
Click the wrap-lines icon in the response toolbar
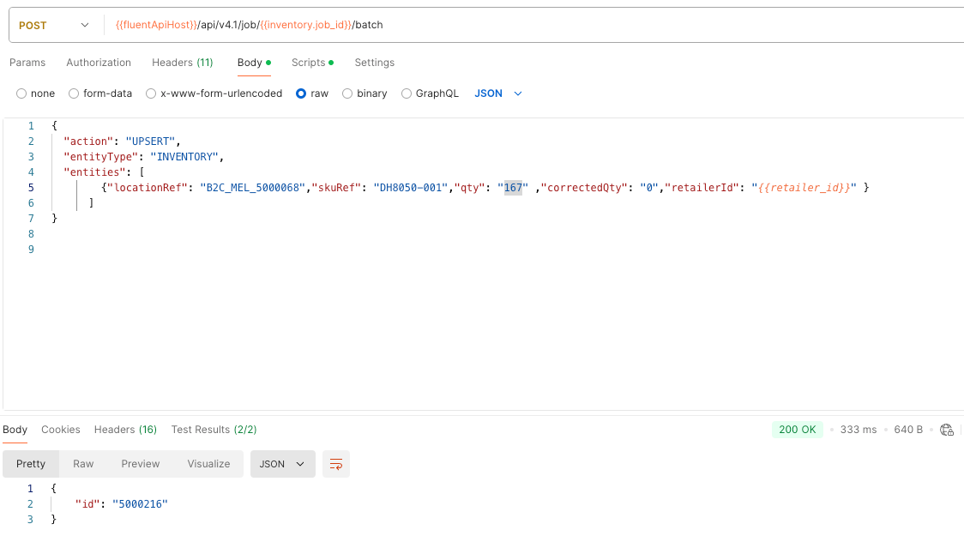(x=335, y=463)
